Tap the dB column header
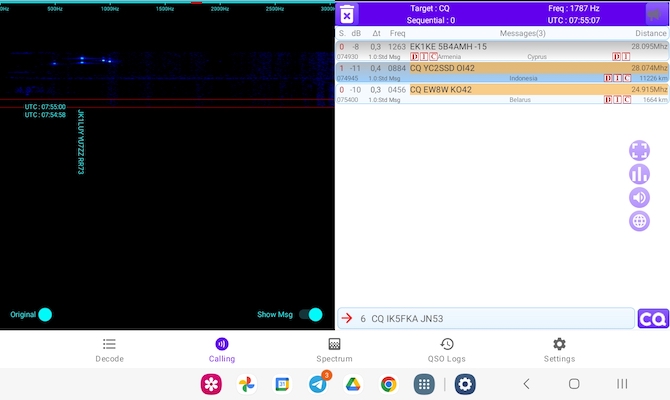670x400 pixels. (x=356, y=33)
